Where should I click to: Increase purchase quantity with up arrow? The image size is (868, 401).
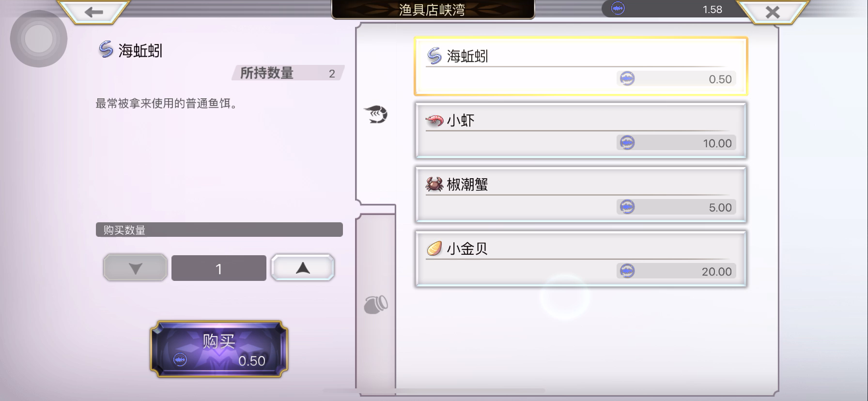pyautogui.click(x=303, y=268)
